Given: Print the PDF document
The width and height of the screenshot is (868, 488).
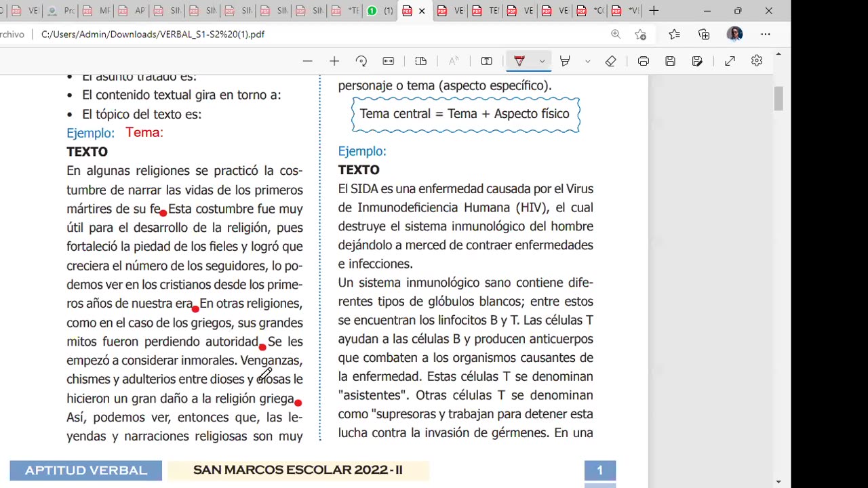Looking at the screenshot, I should coord(643,61).
